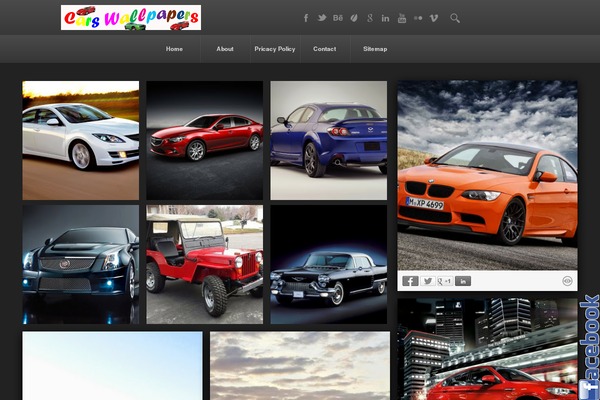Open the black classic Cadillac thumbnail

(x=329, y=264)
